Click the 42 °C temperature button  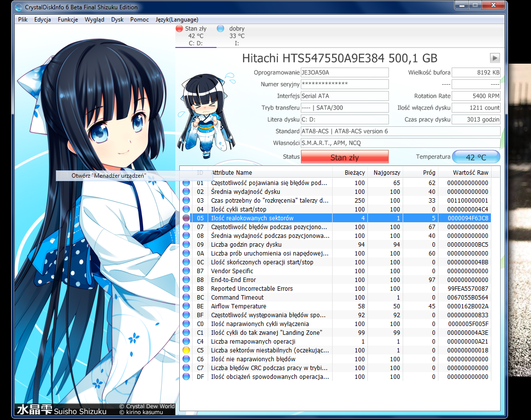point(476,157)
